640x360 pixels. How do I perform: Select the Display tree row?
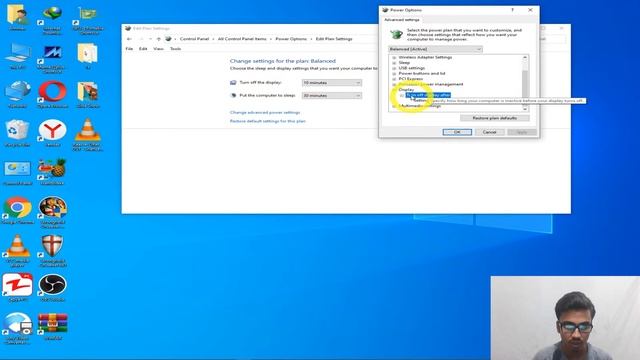406,89
